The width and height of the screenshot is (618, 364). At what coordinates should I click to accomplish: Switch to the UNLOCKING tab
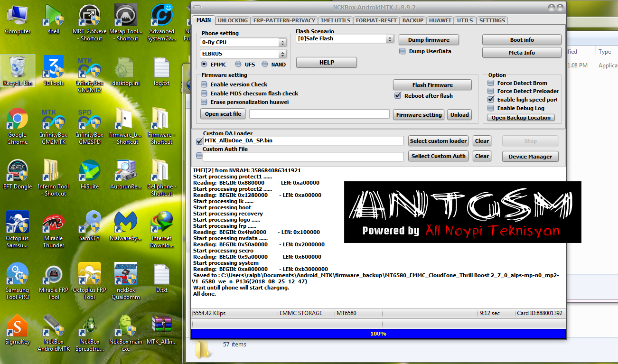click(233, 20)
